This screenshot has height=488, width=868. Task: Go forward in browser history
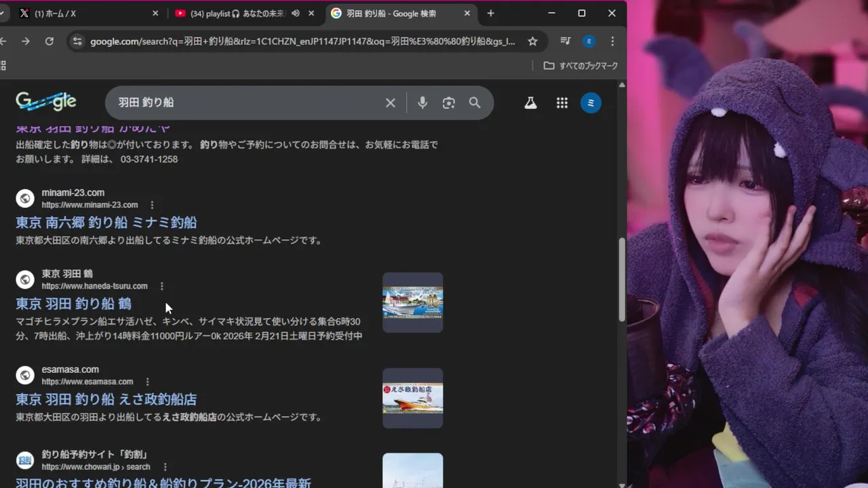(25, 41)
